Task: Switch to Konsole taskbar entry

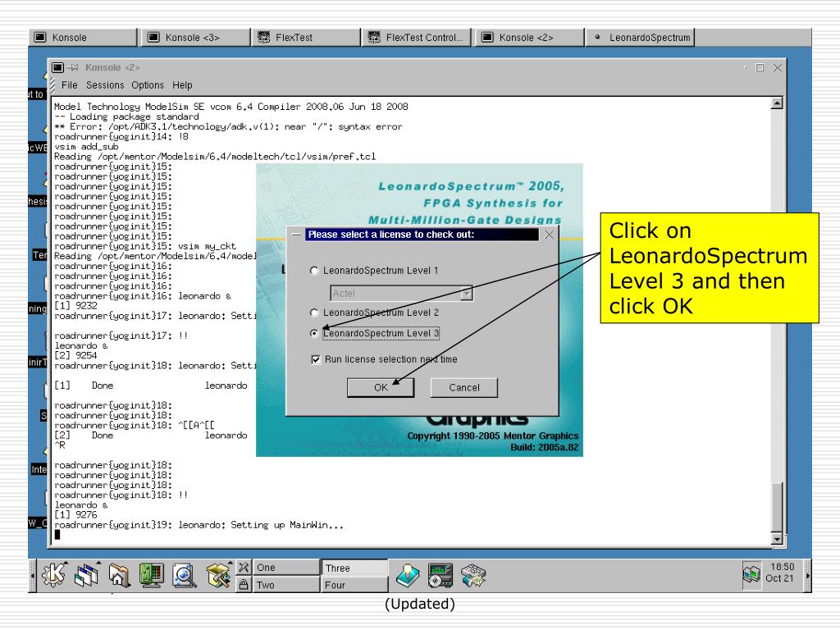Action: click(83, 38)
